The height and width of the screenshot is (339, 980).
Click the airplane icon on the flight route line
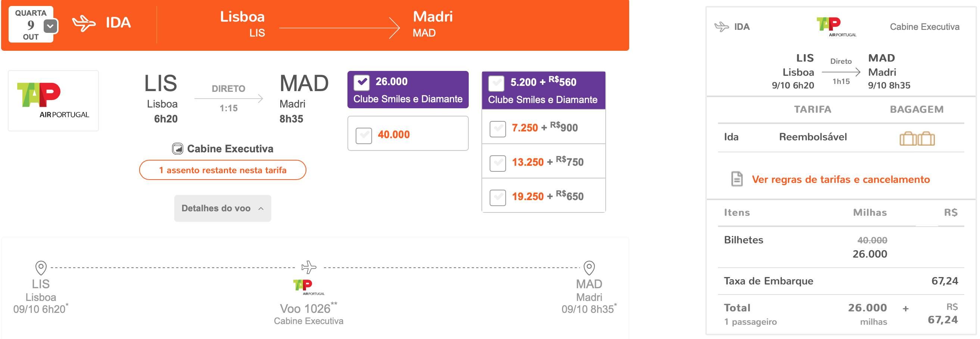click(309, 267)
